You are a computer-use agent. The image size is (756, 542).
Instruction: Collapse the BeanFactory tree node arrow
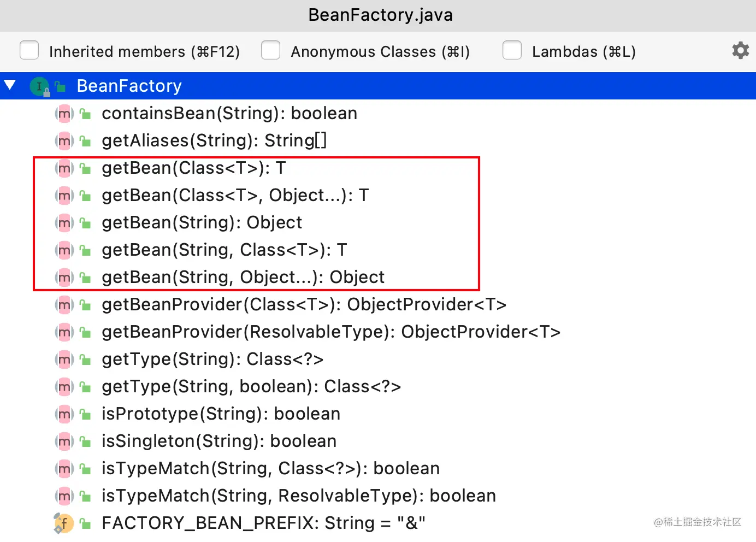(x=10, y=85)
